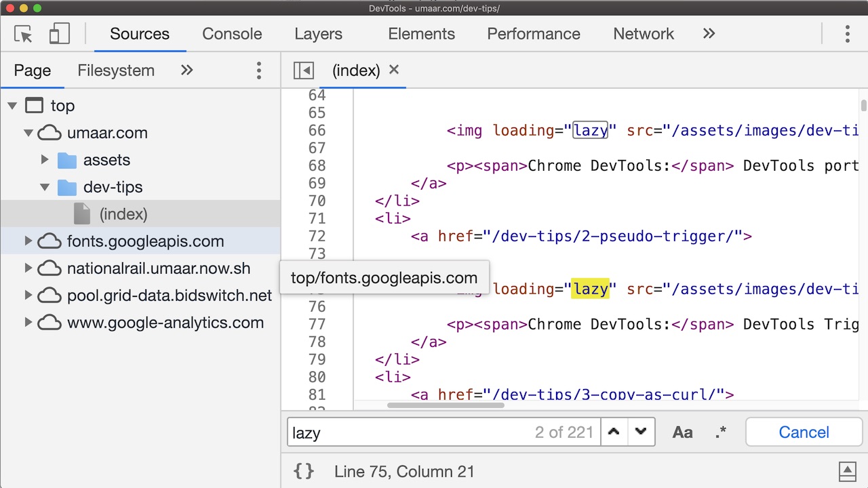Select the (index) editor tab
Viewport: 868px width, 488px height.
click(355, 70)
